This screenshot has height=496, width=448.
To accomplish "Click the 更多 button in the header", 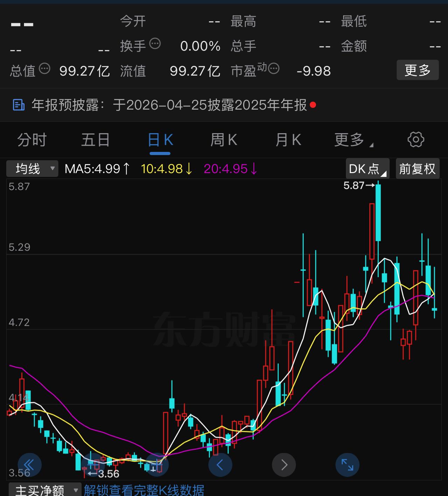I will (418, 70).
